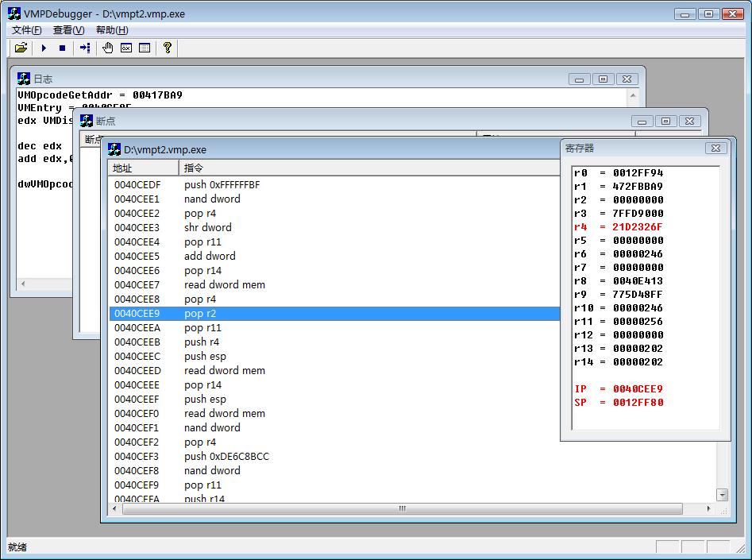
Task: Click VMOpcodeGetAddr line in log window
Action: pyautogui.click(x=100, y=95)
